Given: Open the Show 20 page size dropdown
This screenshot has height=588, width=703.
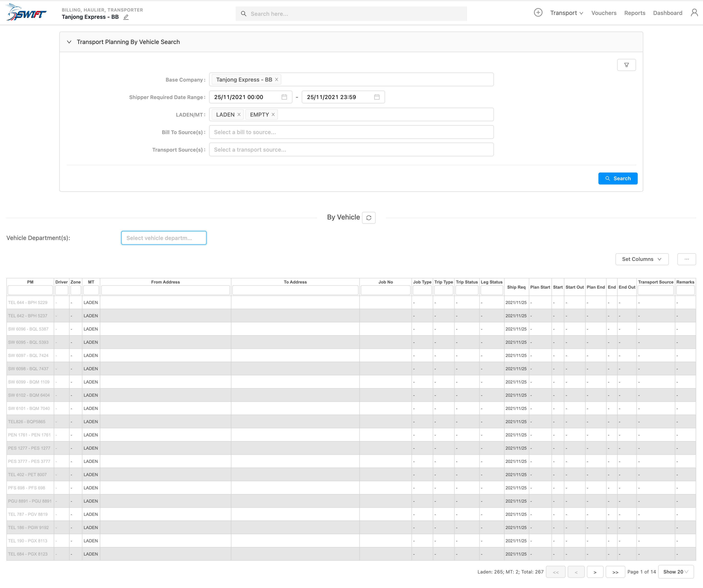Looking at the screenshot, I should [675, 572].
